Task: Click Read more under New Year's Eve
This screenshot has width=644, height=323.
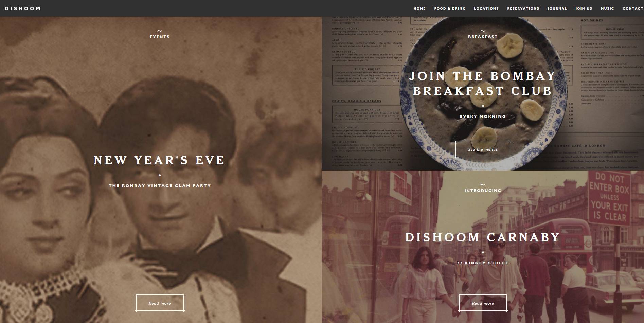Action: coord(160,303)
